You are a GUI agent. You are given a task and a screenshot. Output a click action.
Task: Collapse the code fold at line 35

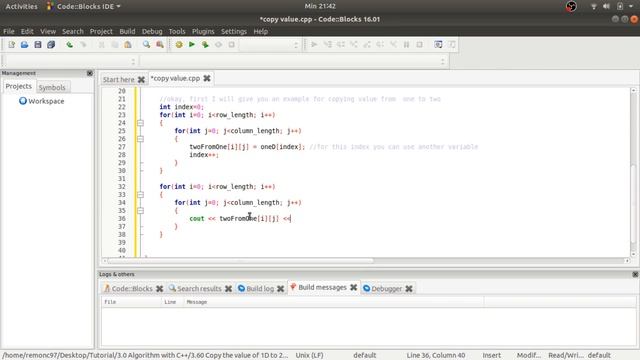[x=140, y=211]
